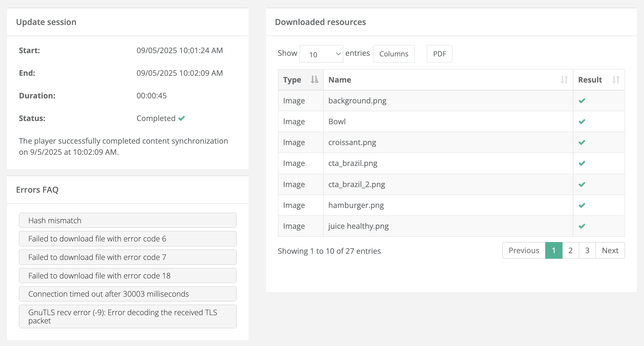This screenshot has height=346, width=644.
Task: Click the Name column sort arrows
Action: tap(564, 80)
